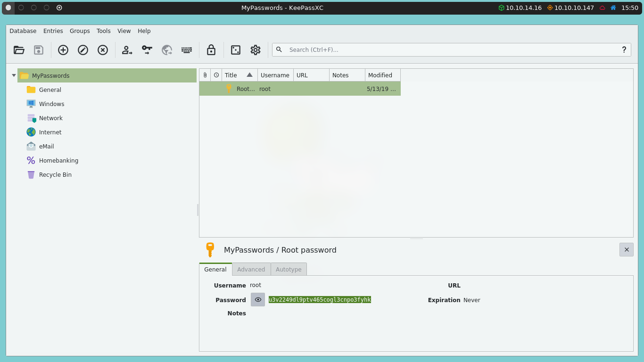Click the 10.10.10.147 target indicator
Screen dimensions: 644x362
coord(570,8)
